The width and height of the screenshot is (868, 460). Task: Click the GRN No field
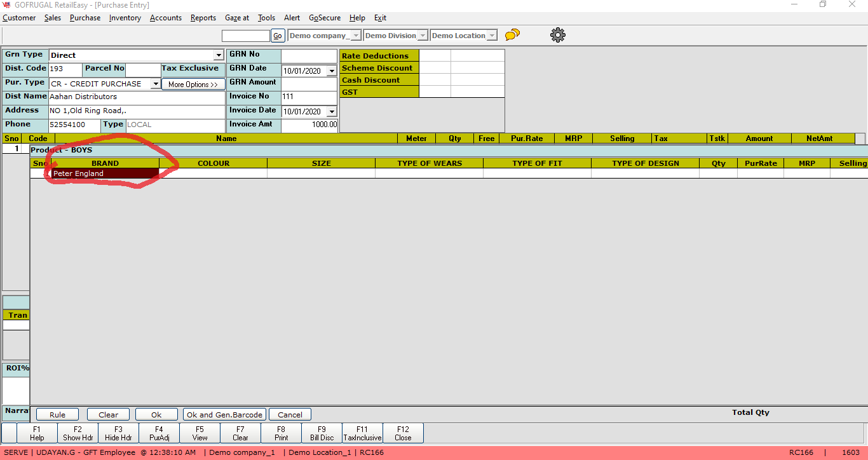click(309, 56)
